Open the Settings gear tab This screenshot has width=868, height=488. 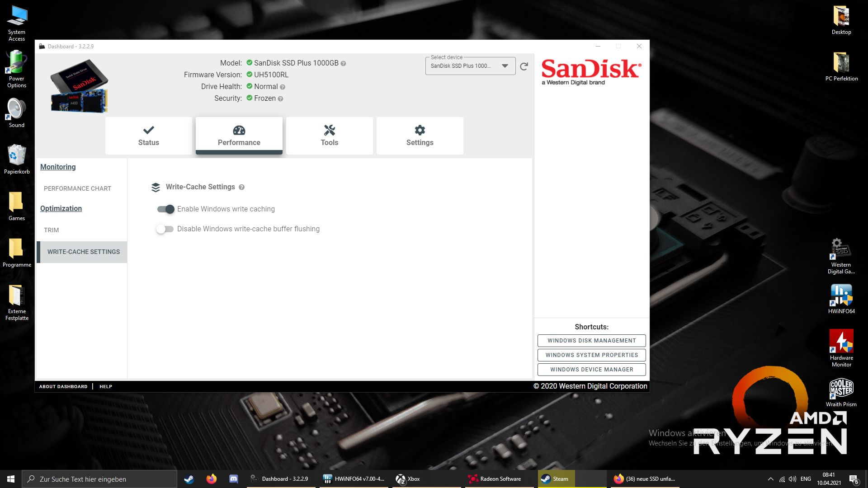420,136
